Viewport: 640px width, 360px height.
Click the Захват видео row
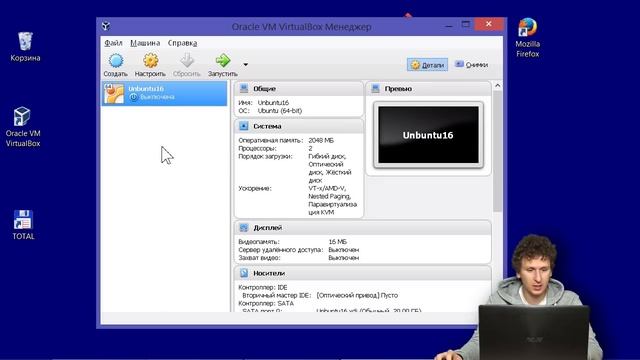[299, 258]
